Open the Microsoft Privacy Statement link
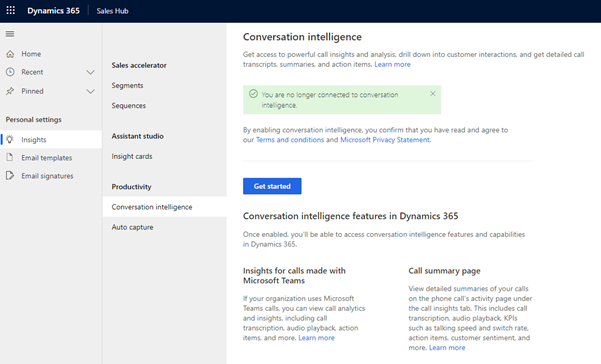This screenshot has width=601, height=364. (x=385, y=140)
